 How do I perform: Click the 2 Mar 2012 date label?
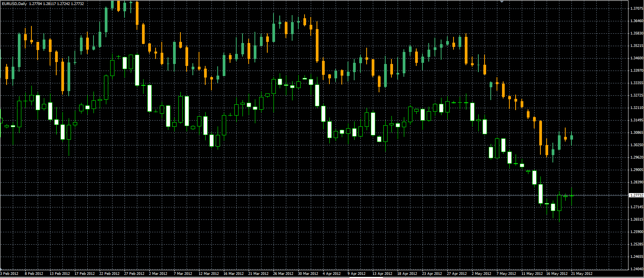pyautogui.click(x=158, y=274)
